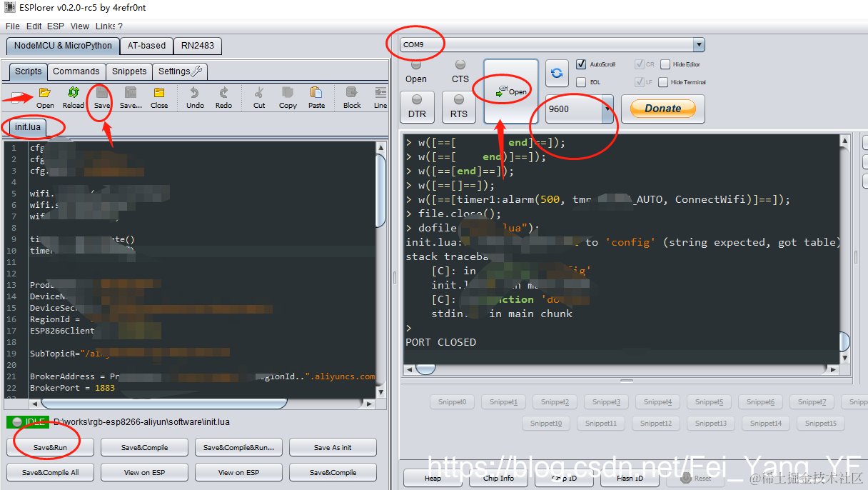The width and height of the screenshot is (868, 490).
Task: Click the Save As init button
Action: 333,448
